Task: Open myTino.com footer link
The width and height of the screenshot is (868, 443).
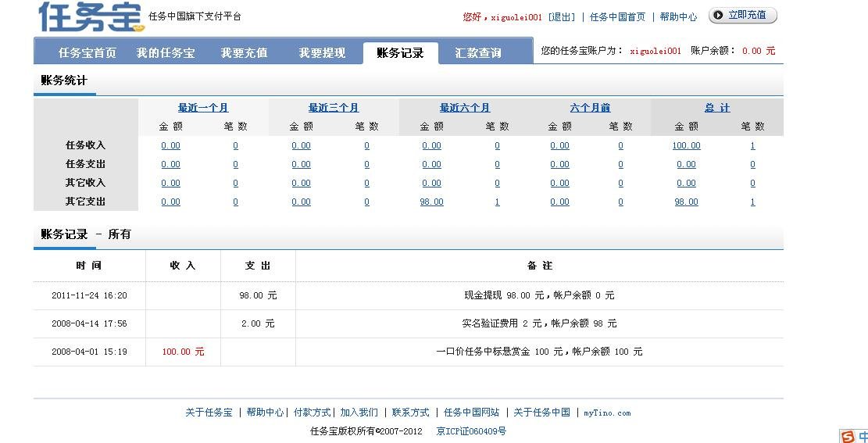Action: pos(607,413)
